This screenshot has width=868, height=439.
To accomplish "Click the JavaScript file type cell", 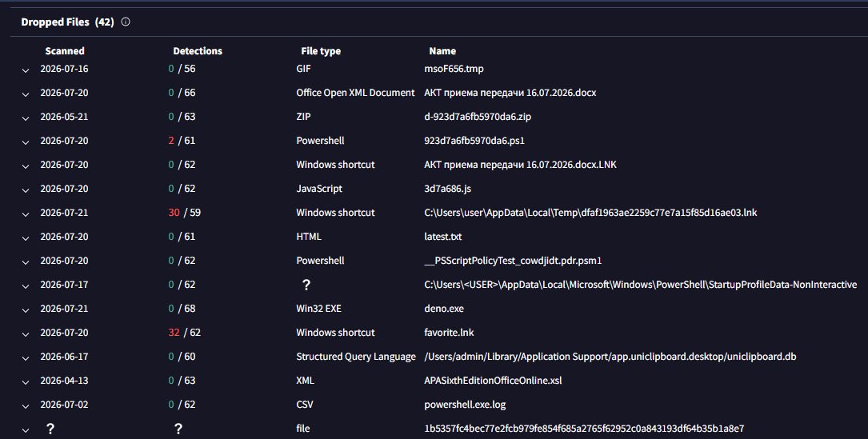I will [x=319, y=188].
